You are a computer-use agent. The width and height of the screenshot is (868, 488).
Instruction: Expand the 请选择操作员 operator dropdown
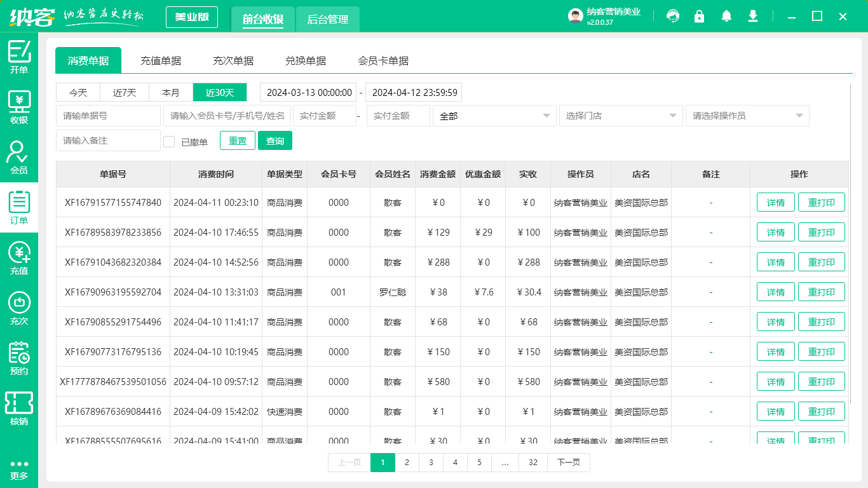coord(747,116)
